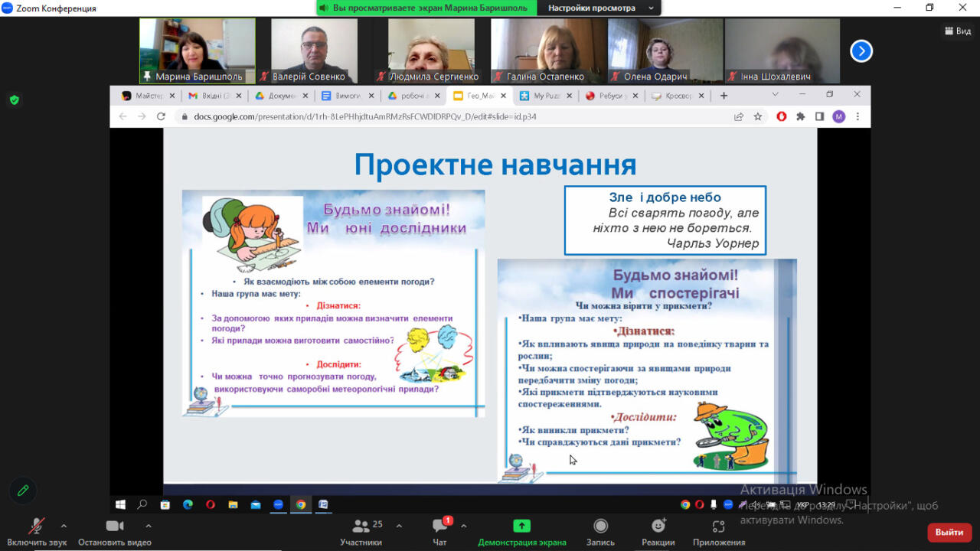Toggle Chrome side panel icon
980x551 pixels.
pos(819,116)
